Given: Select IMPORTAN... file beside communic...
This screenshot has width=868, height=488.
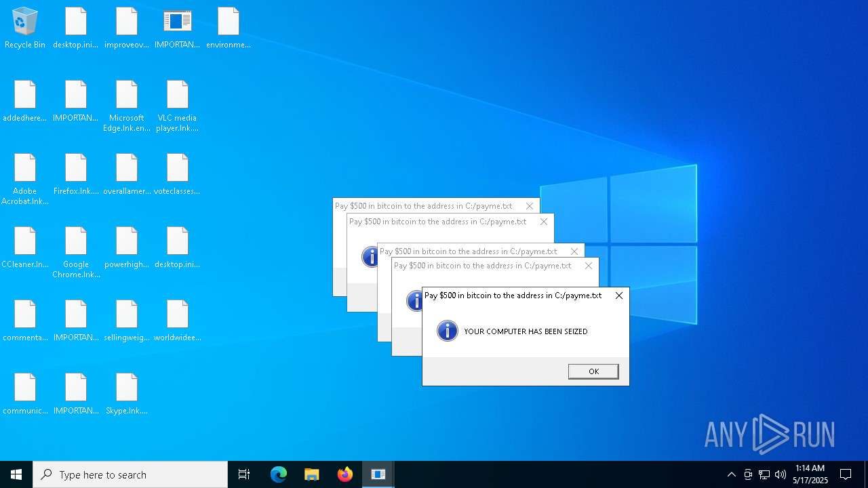Looking at the screenshot, I should pos(76,394).
